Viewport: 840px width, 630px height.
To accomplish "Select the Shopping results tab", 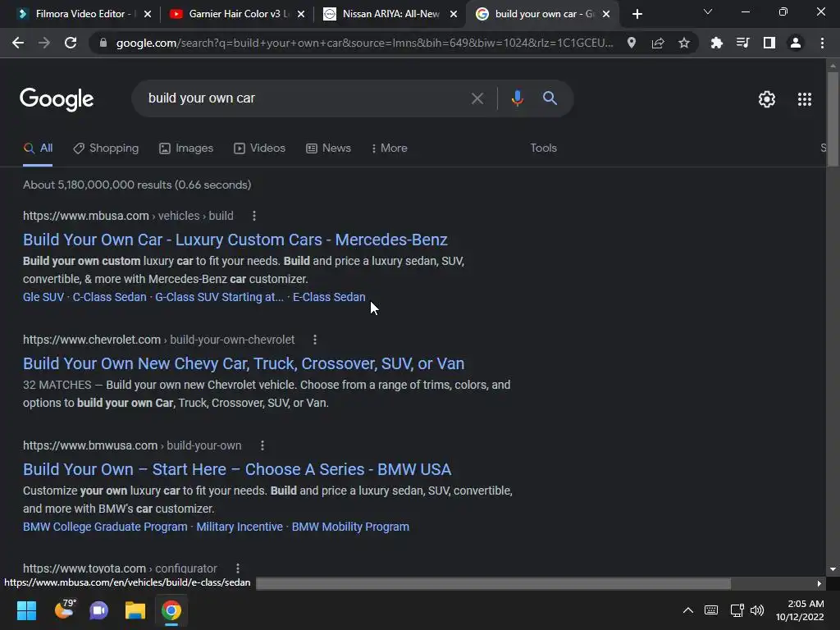I will pyautogui.click(x=106, y=148).
